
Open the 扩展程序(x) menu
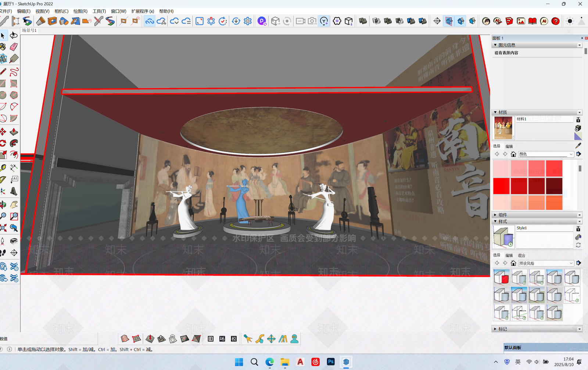[x=143, y=11]
